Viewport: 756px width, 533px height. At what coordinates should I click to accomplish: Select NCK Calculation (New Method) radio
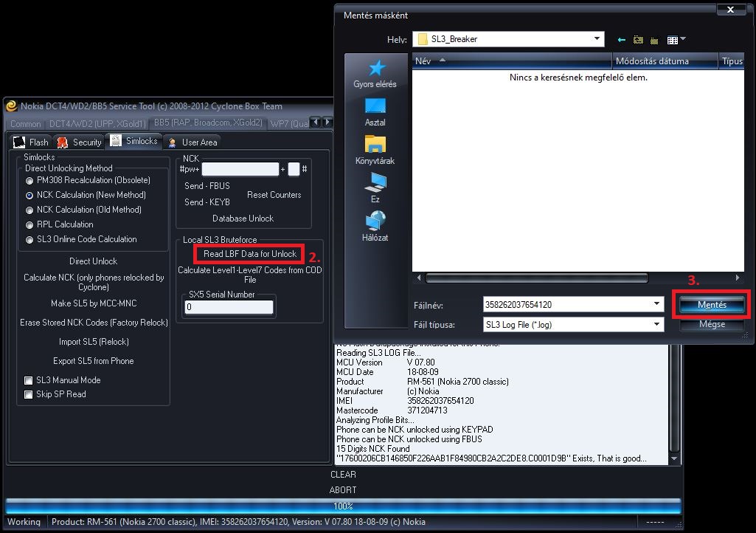[30, 195]
